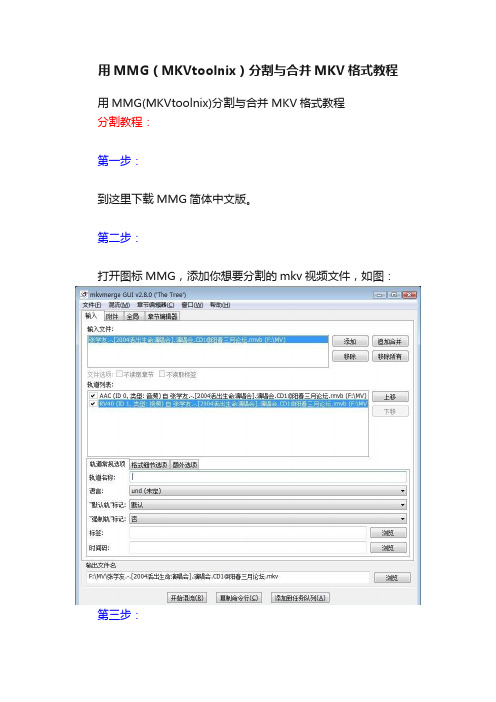This screenshot has height=702, width=496.
Task: Click the 下移 button
Action: pos(390,411)
